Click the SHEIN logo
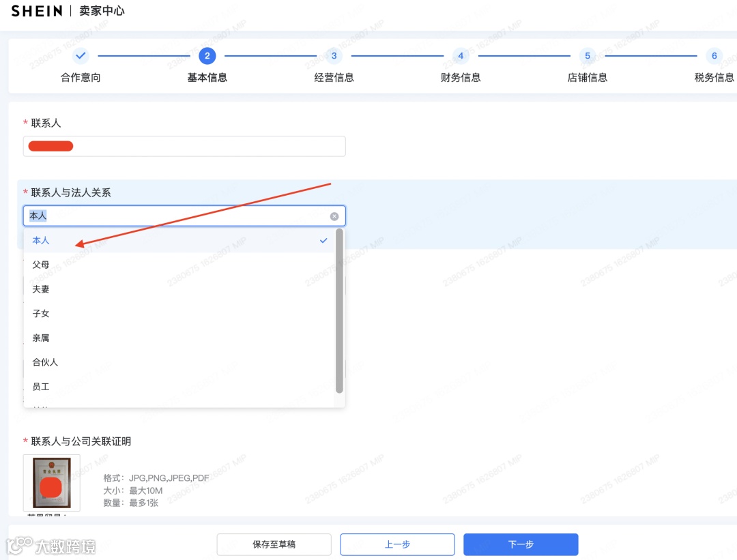The height and width of the screenshot is (560, 737). tap(36, 10)
